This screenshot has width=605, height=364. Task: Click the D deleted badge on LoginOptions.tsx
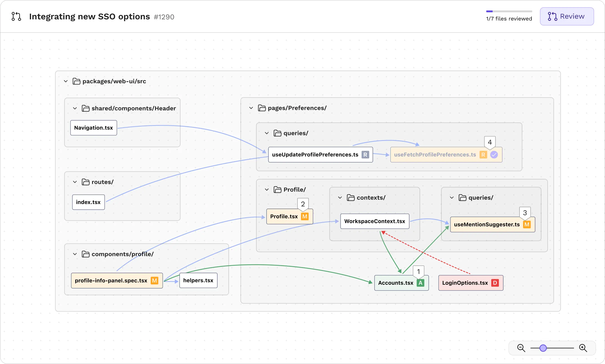point(495,283)
